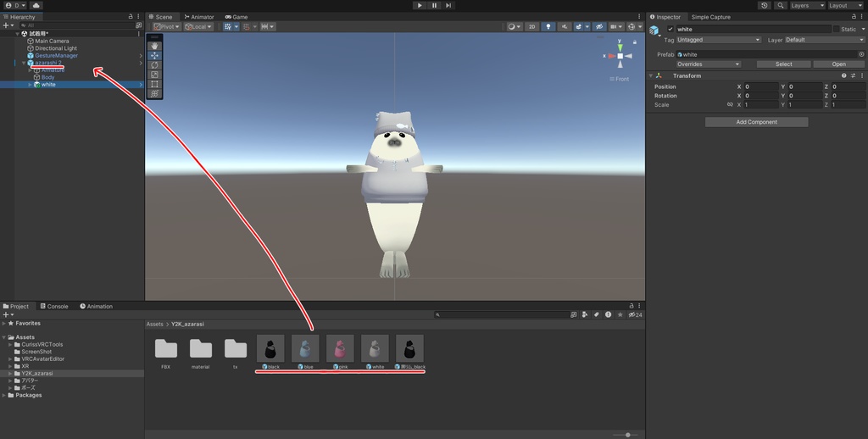Toggle the orientation gizmo lock
This screenshot has height=439, width=868.
[634, 42]
